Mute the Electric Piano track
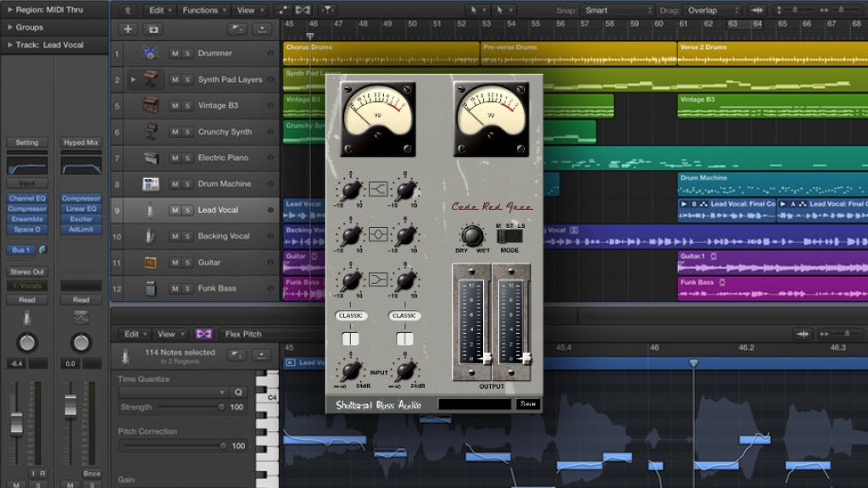Viewport: 868px width, 488px height. [175, 158]
